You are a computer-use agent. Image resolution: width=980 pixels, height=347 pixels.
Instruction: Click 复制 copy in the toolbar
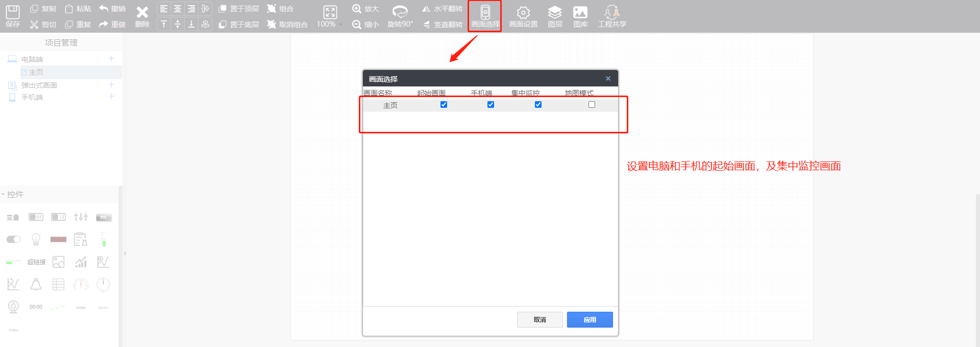pyautogui.click(x=43, y=9)
